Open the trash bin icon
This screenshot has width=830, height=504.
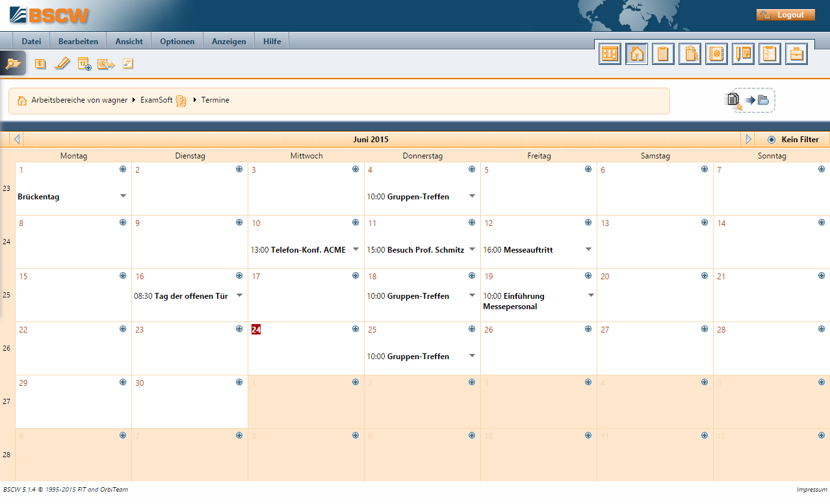pos(690,54)
